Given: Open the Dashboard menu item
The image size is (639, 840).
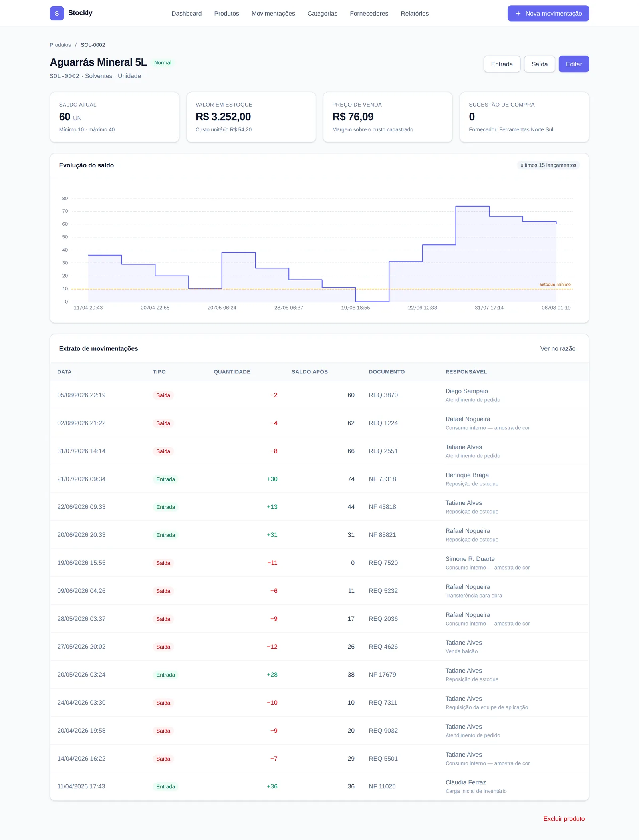Looking at the screenshot, I should pyautogui.click(x=187, y=14).
